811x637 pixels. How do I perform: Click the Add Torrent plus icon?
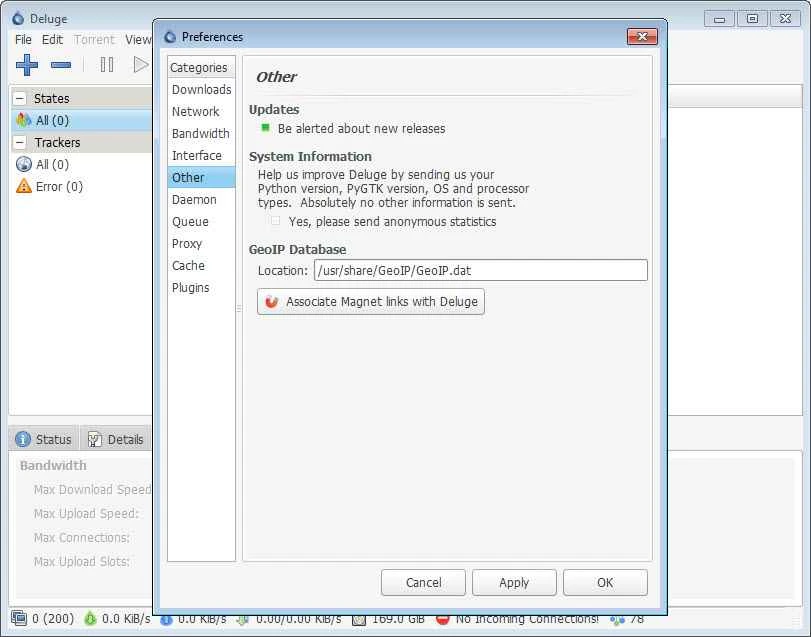point(27,65)
